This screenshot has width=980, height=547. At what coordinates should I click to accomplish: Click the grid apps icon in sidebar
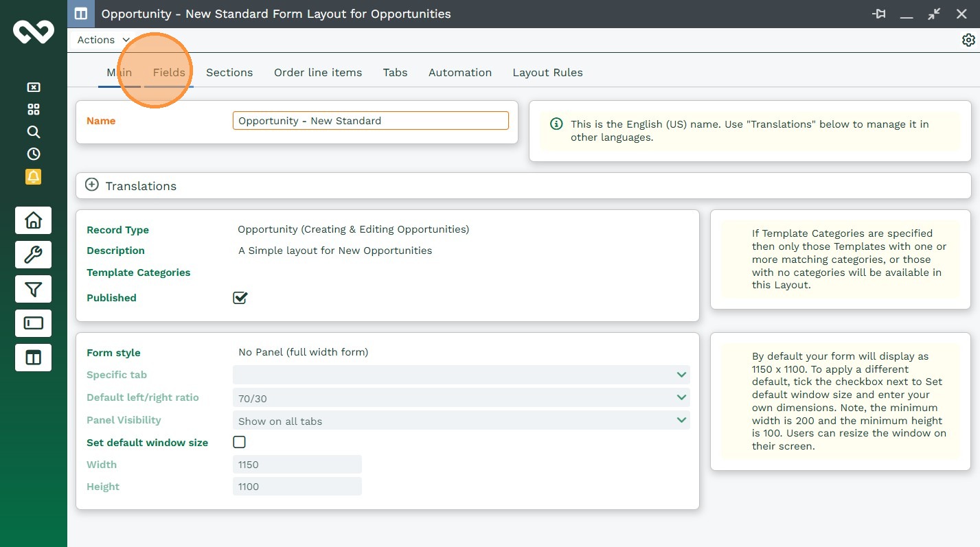tap(33, 109)
